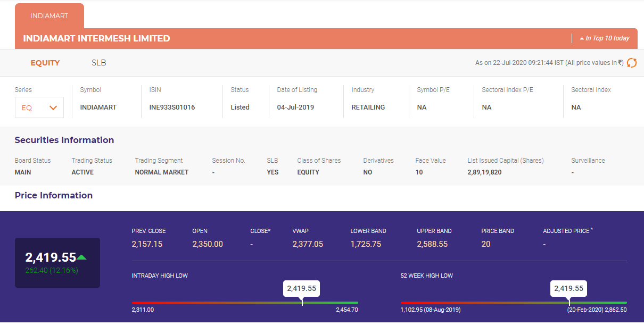Click the INDIAMART INTERMESH LIMITED title
644x325 pixels.
click(x=96, y=38)
